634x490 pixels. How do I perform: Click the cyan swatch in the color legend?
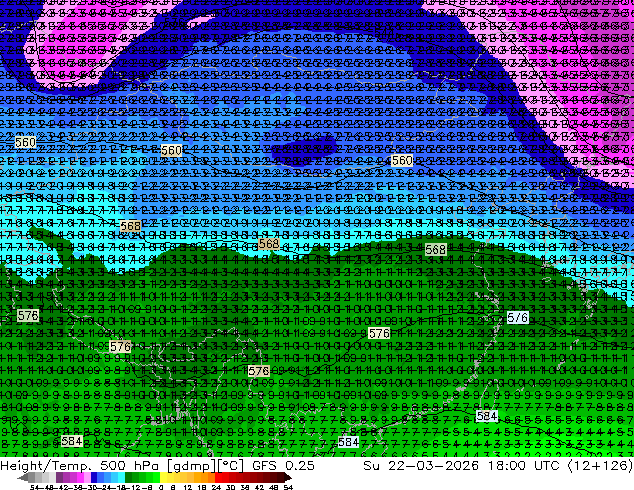pos(121,477)
